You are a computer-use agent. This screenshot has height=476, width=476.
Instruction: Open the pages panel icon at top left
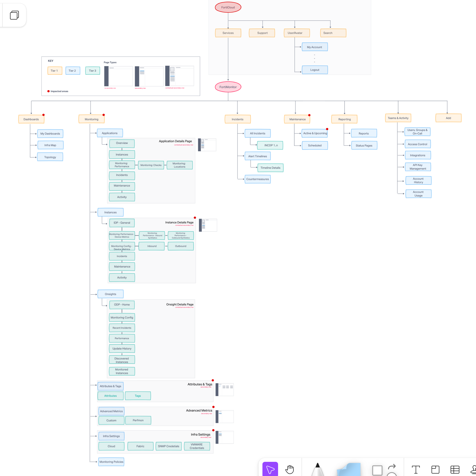pyautogui.click(x=14, y=15)
